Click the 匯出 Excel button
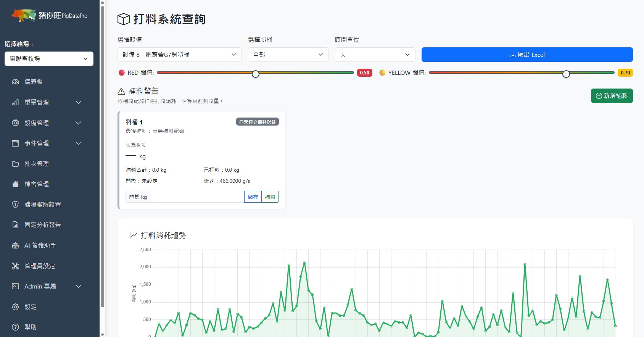Screen dimensions: 644x337 (x=527, y=55)
